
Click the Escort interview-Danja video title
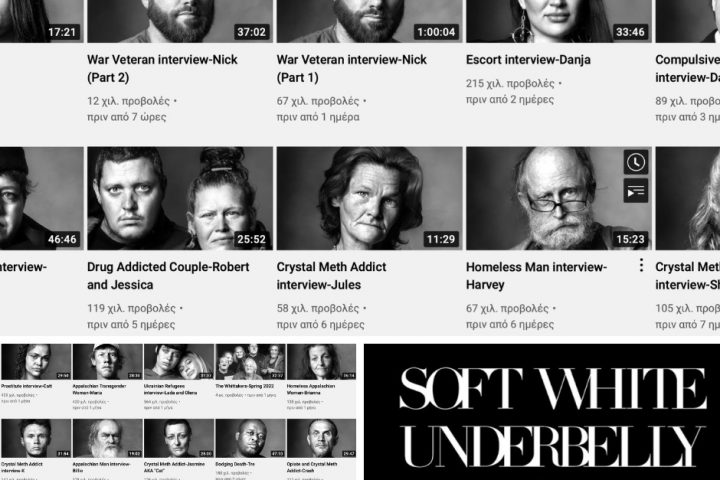(x=528, y=60)
